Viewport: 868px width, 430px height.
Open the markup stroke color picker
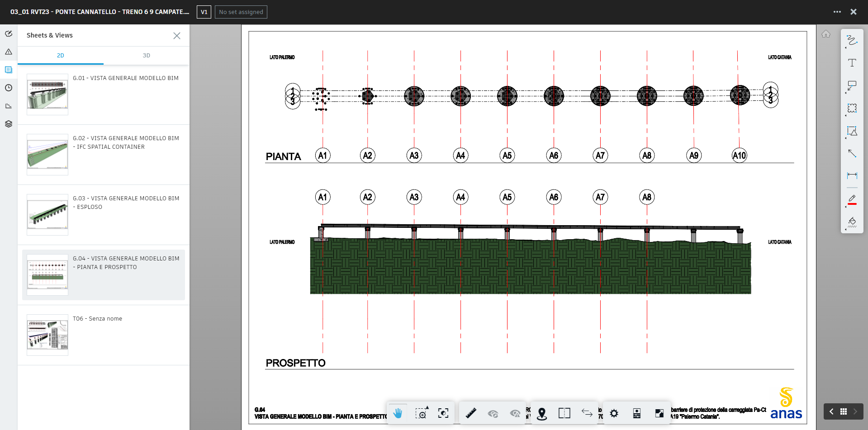click(x=852, y=199)
